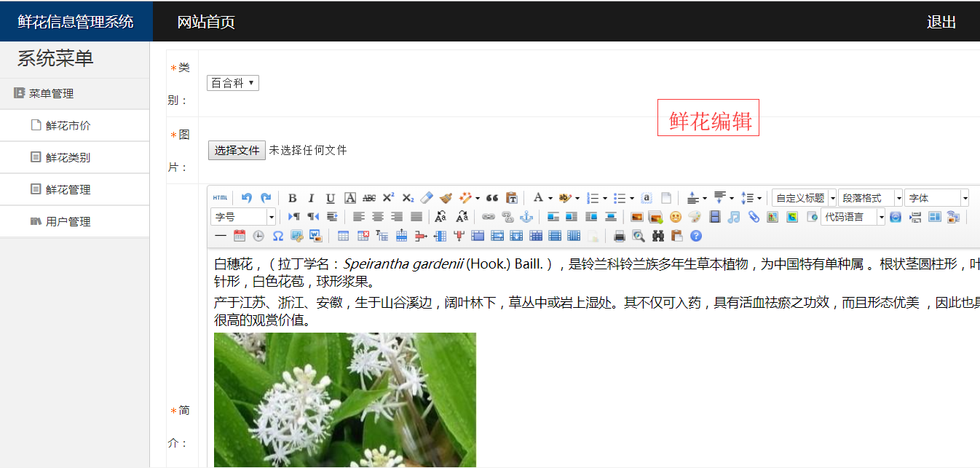Activate the format painter brush
This screenshot has width=980, height=468.
(x=446, y=198)
